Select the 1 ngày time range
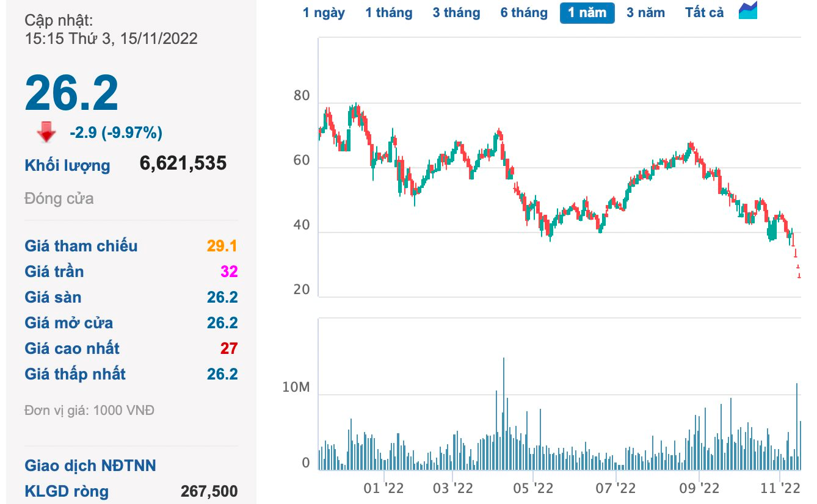 (324, 13)
